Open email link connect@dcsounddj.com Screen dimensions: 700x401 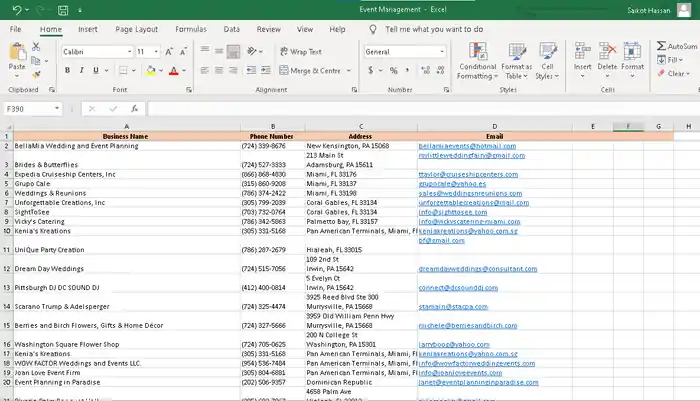point(458,288)
